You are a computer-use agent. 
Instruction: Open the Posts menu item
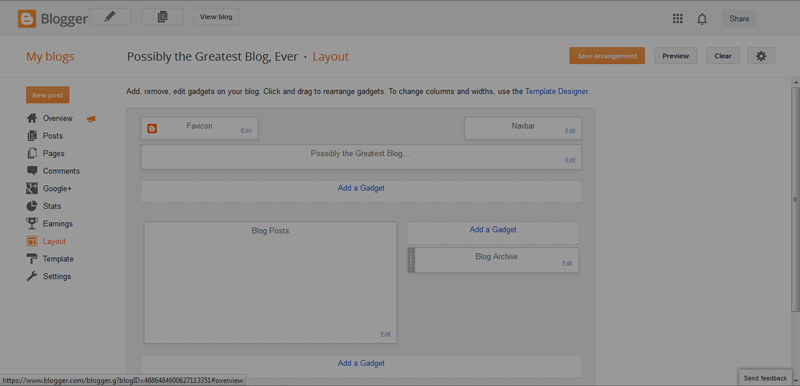click(x=53, y=136)
